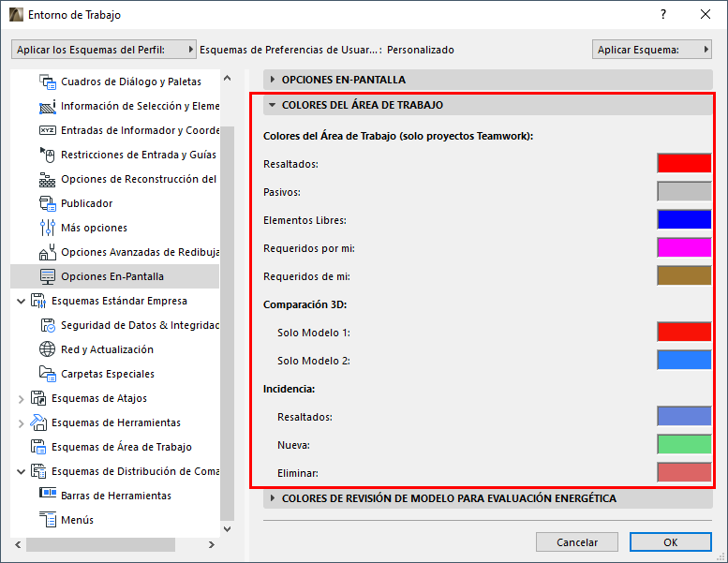Collapse Esquemas Estándar Empresa tree node
728x563 pixels.
point(21,302)
